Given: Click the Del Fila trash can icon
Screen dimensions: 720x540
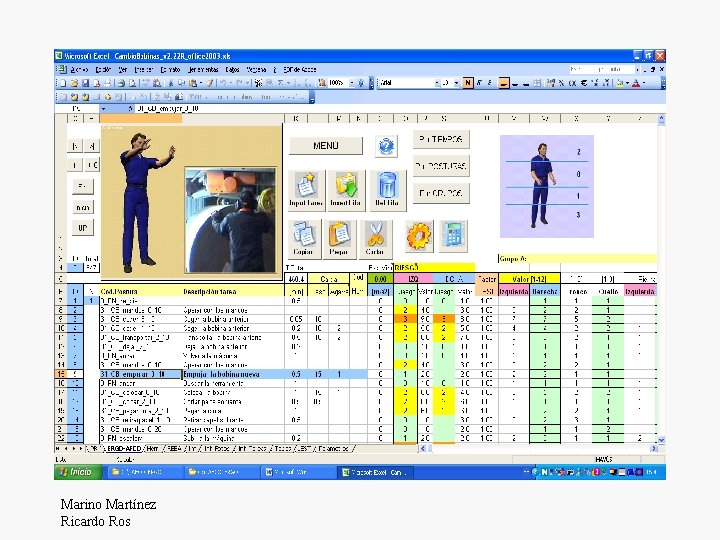Looking at the screenshot, I should pyautogui.click(x=387, y=190).
